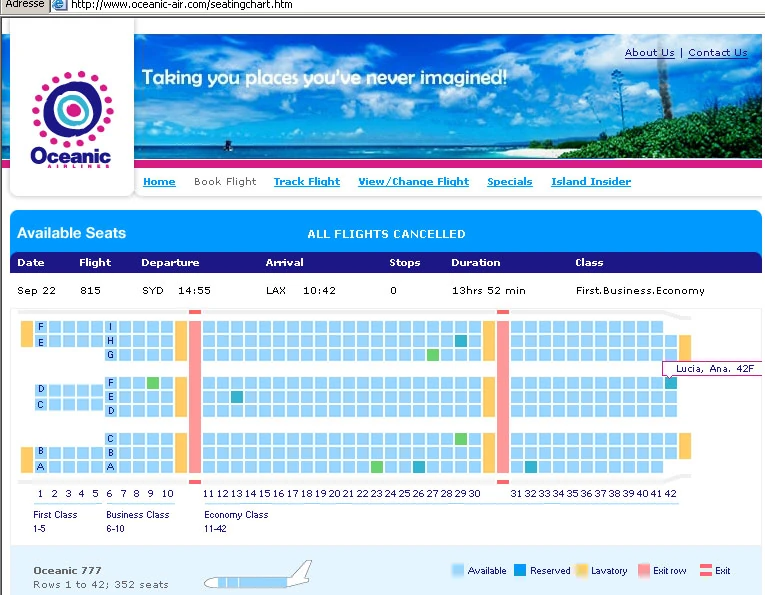Viewport: 765px width, 595px height.
Task: Click the address bar URL field
Action: coord(181,5)
